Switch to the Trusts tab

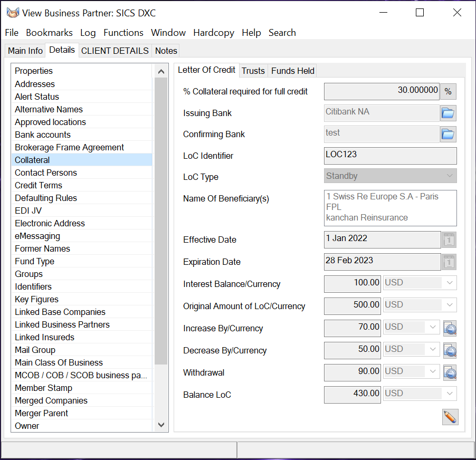(253, 71)
